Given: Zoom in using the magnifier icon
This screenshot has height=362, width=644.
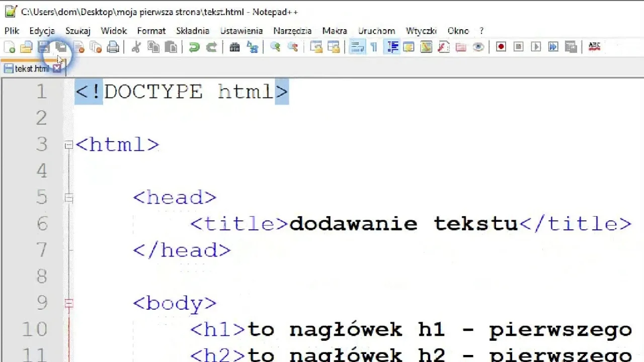Looking at the screenshot, I should (275, 47).
